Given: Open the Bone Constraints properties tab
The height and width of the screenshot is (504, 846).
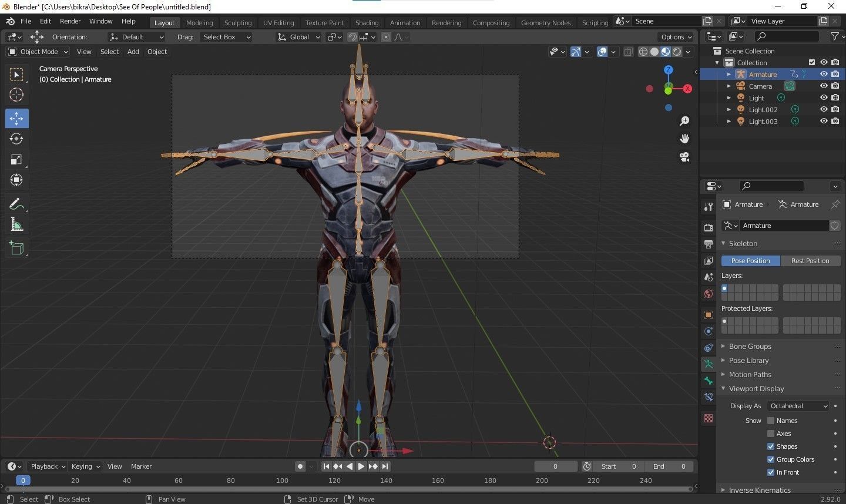Looking at the screenshot, I should (709, 397).
